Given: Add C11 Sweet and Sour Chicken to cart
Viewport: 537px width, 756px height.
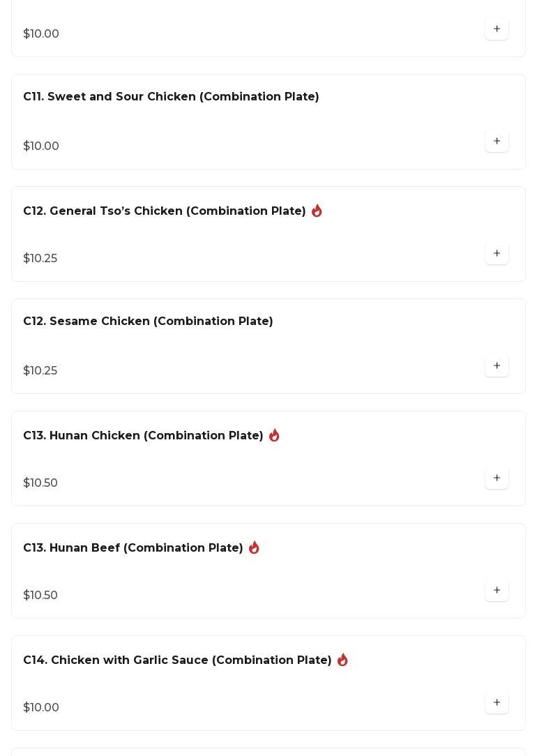Looking at the screenshot, I should pos(497,142).
